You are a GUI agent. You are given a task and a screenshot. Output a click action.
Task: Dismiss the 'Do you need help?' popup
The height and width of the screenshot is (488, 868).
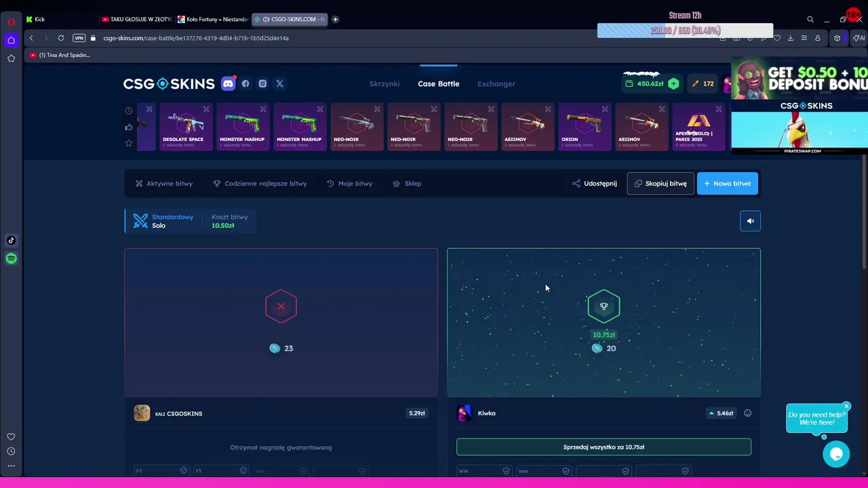pos(846,407)
